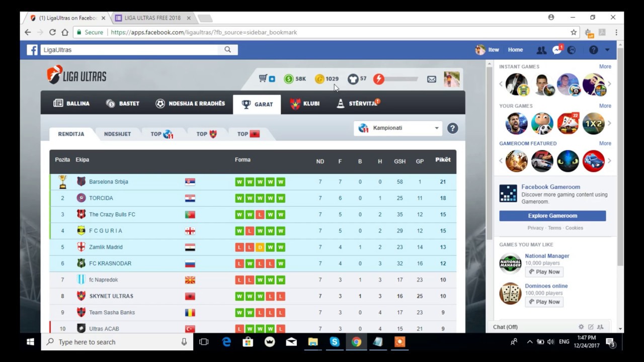Open the TOP Albania flag tab
This screenshot has height=362, width=644.
249,134
